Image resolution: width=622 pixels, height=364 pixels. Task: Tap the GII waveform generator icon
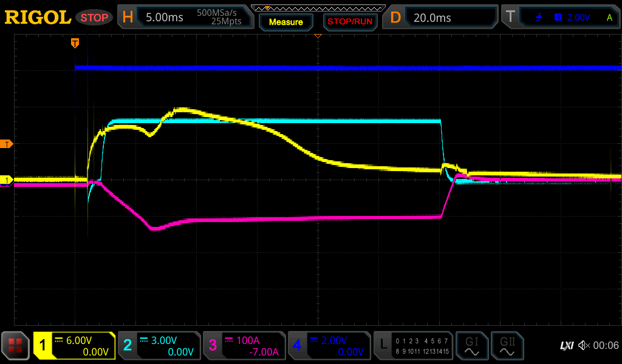point(507,346)
